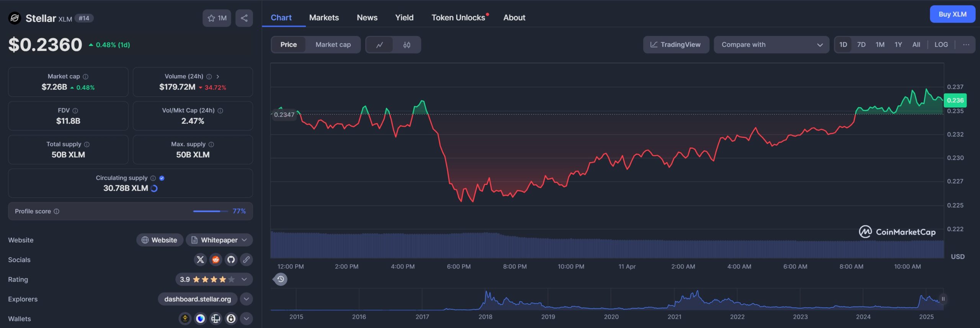This screenshot has height=328, width=980.
Task: Open the chain link social icon
Action: [246, 260]
